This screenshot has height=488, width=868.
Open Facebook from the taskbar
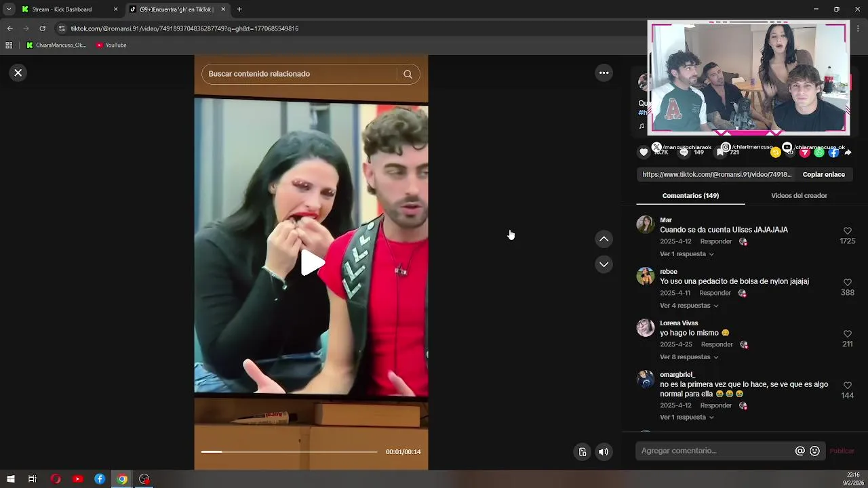pos(100,479)
